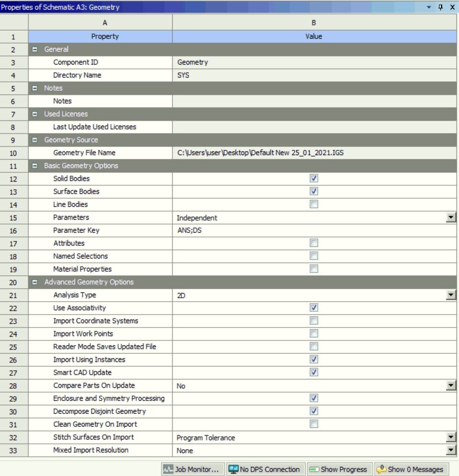
Task: Enable Clean Geometry On Import checkbox
Action: coord(313,424)
